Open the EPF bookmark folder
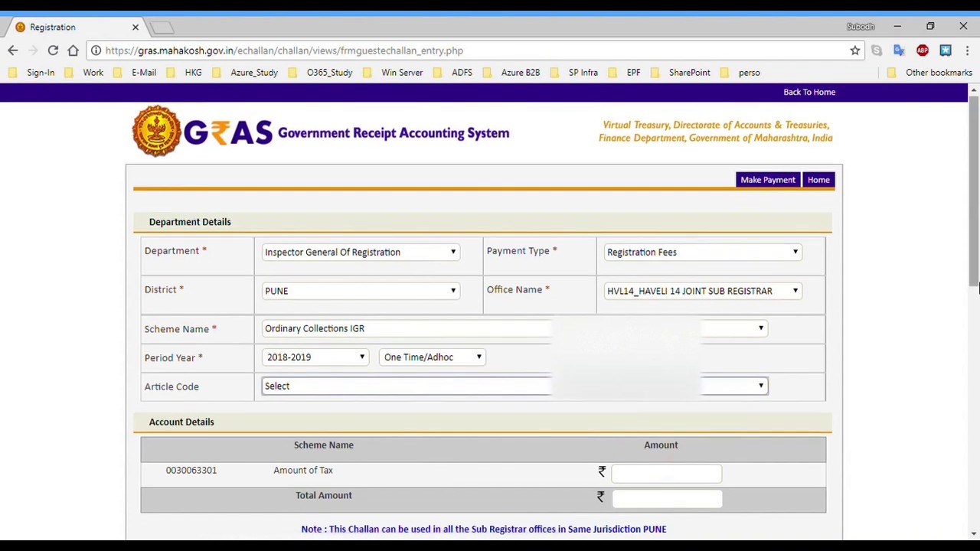This screenshot has height=551, width=980. tap(625, 73)
